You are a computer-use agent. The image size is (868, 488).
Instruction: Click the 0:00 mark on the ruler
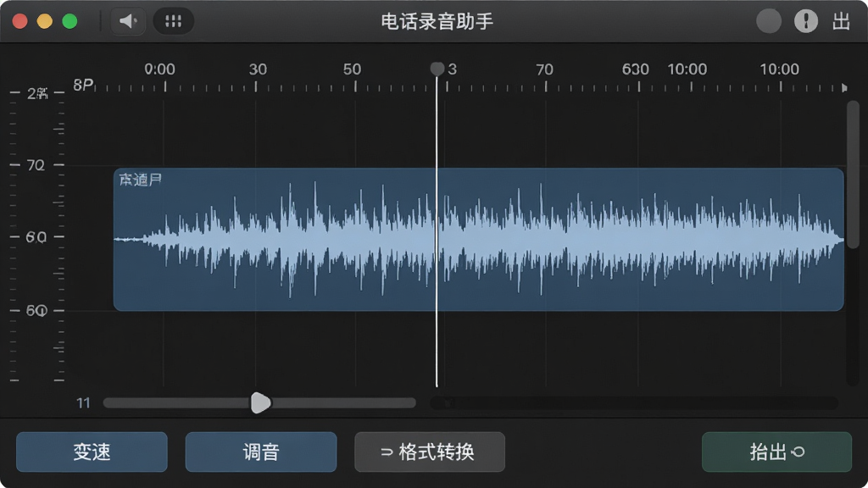pyautogui.click(x=159, y=69)
